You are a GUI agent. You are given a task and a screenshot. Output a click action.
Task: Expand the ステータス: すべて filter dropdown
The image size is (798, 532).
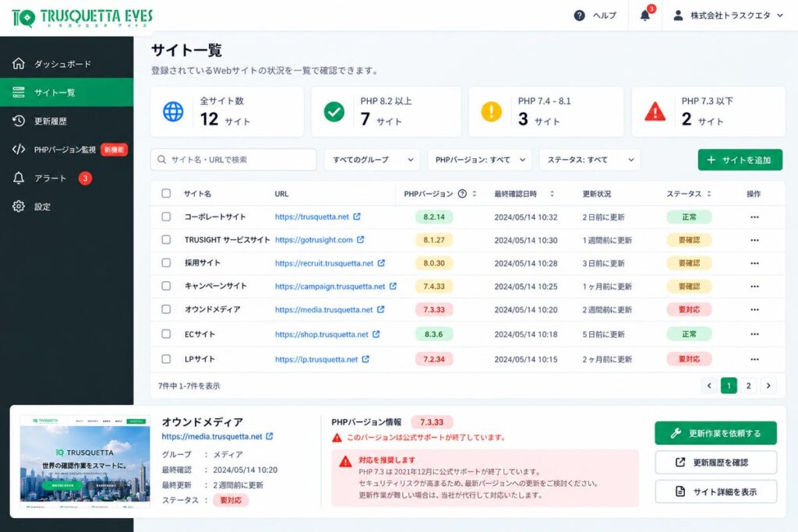tap(590, 160)
